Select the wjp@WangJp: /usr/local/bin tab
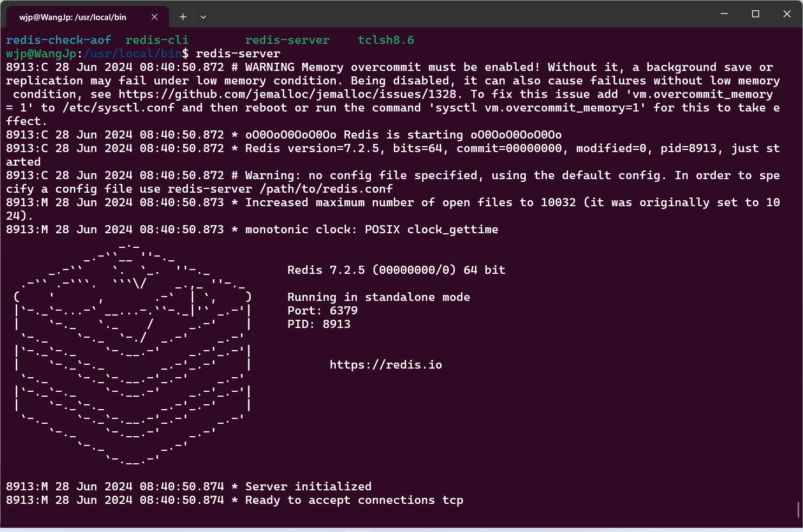Viewport: 803px width, 532px height. tap(87, 17)
